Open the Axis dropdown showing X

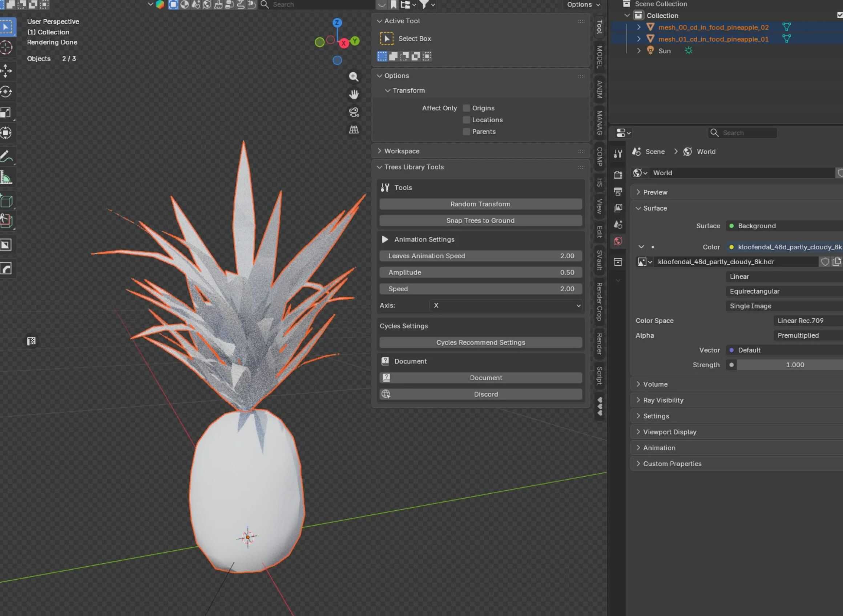tap(506, 305)
